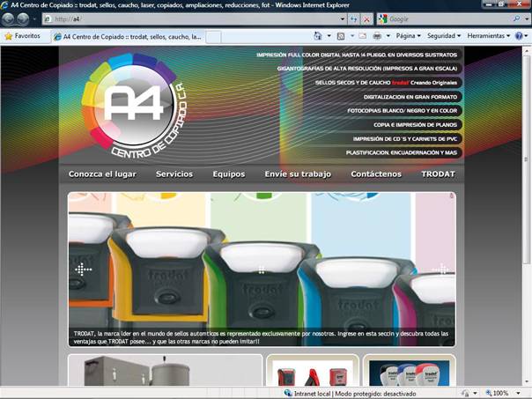532x399 pixels.
Task: Open the Seguridad dropdown menu
Action: click(x=444, y=36)
